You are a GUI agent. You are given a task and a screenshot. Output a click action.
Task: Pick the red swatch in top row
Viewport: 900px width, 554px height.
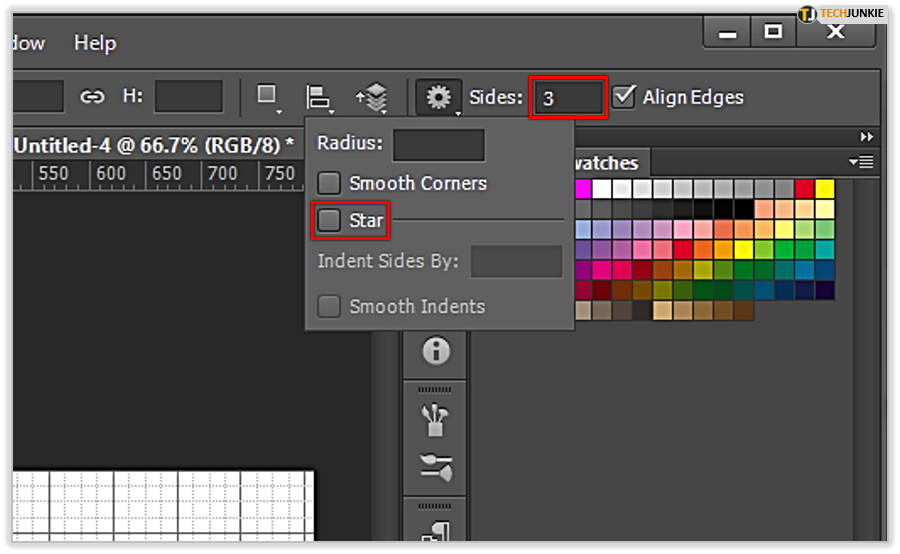click(804, 188)
